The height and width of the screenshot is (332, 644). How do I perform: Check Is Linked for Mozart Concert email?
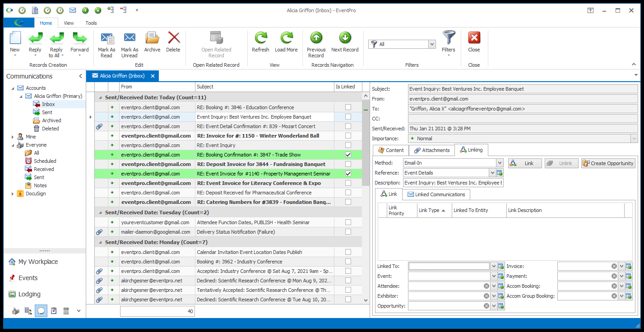348,126
